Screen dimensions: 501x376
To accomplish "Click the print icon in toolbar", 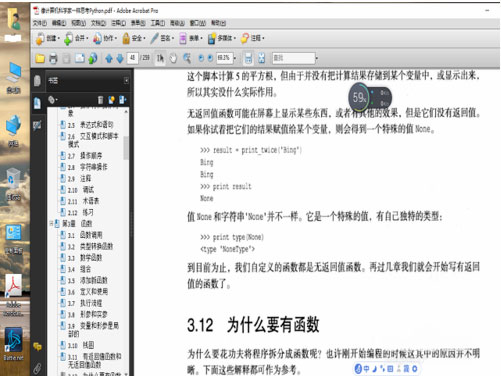I will [53, 58].
